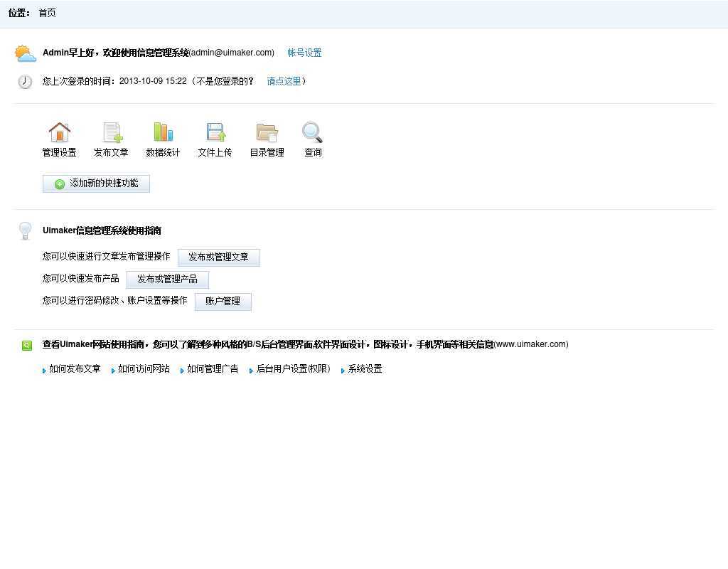The height and width of the screenshot is (569, 728).
Task: Select the 文件上传 floppy disk icon
Action: click(x=215, y=132)
